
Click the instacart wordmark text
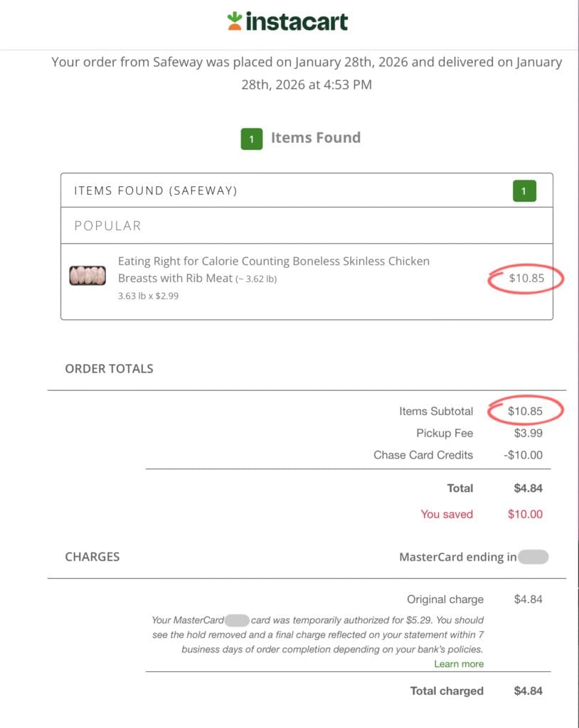(297, 21)
